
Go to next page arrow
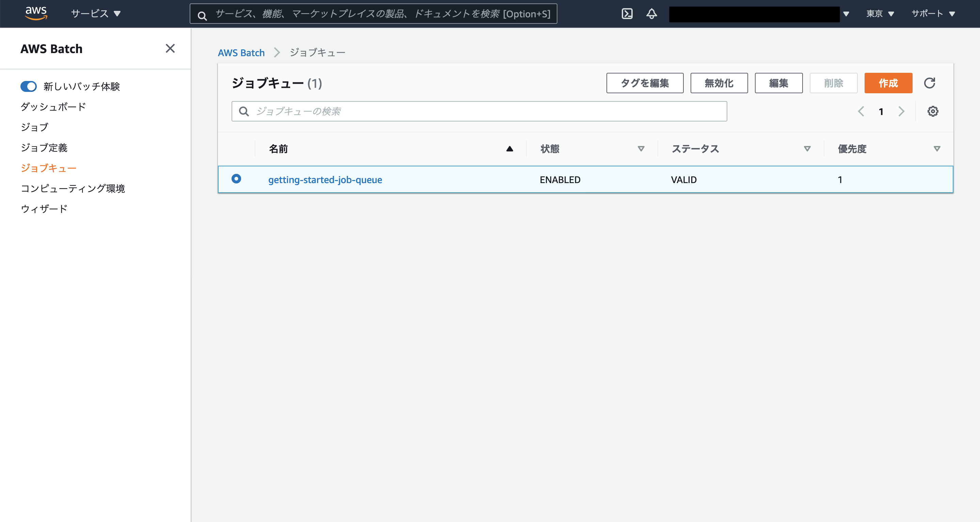coord(901,111)
